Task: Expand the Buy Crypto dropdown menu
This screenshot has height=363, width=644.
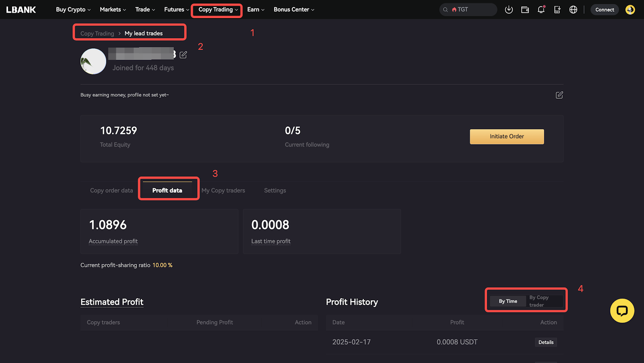Action: pos(73,10)
